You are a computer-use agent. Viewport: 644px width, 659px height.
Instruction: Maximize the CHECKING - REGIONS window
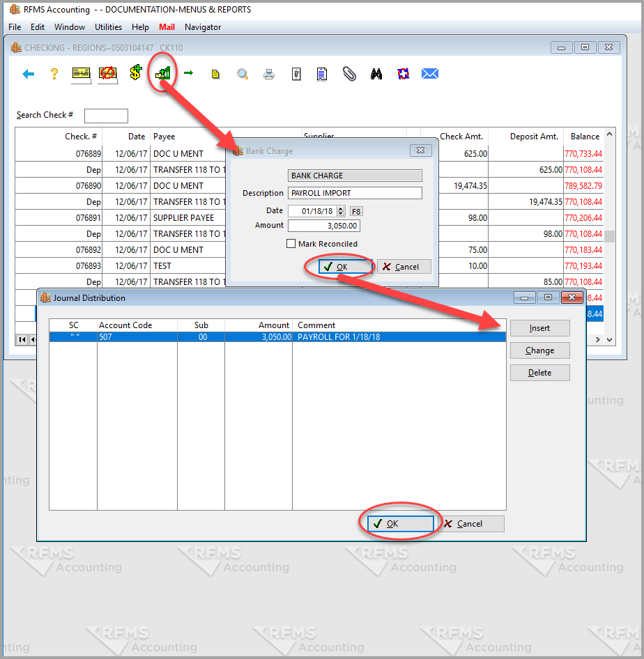(585, 47)
